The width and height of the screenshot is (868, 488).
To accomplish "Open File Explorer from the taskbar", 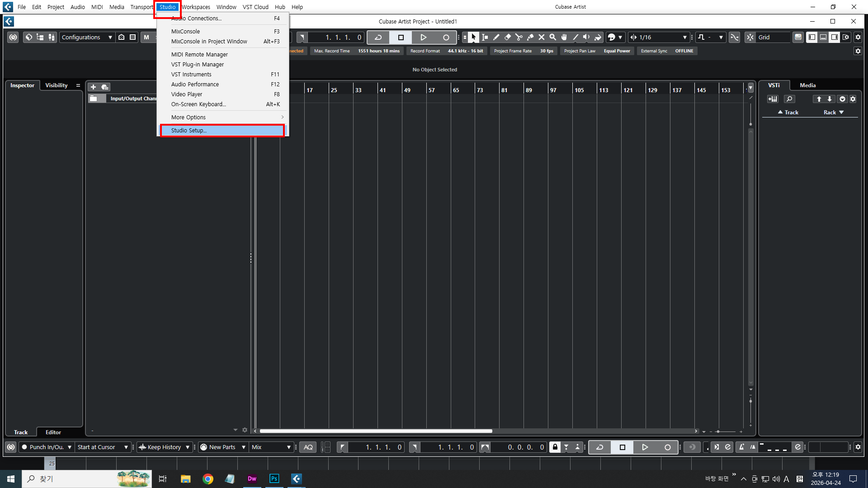I will [186, 479].
